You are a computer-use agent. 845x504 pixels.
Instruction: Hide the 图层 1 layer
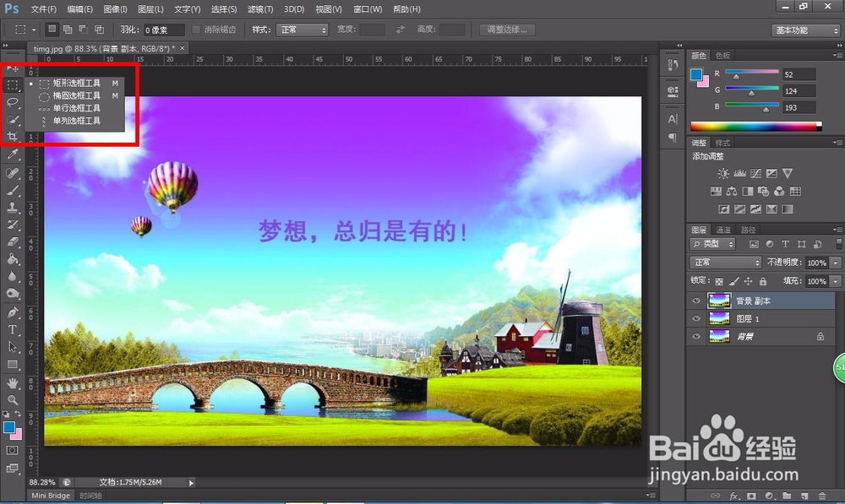click(696, 319)
